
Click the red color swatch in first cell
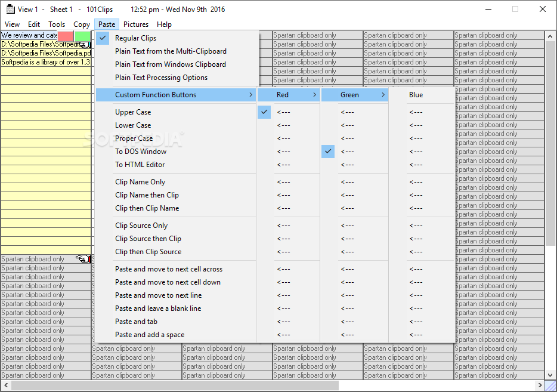click(x=66, y=36)
